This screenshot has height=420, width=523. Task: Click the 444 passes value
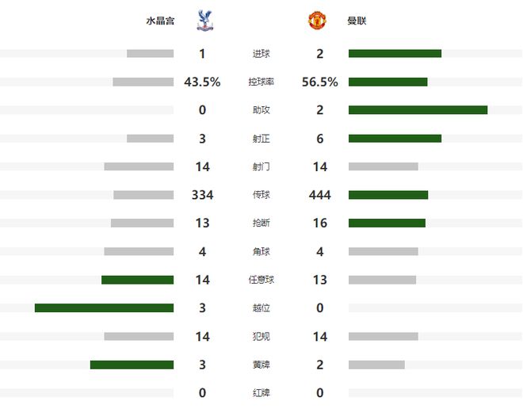(x=320, y=195)
